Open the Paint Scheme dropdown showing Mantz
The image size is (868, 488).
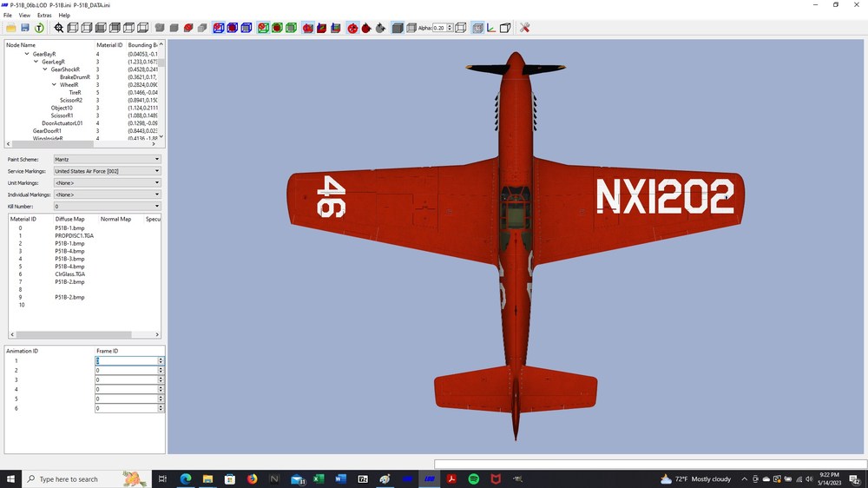coord(107,160)
